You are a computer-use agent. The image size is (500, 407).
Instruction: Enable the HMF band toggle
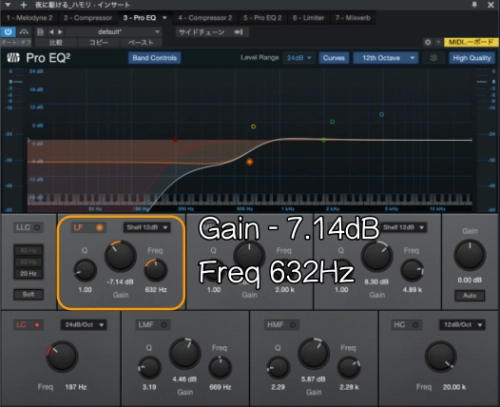282,325
